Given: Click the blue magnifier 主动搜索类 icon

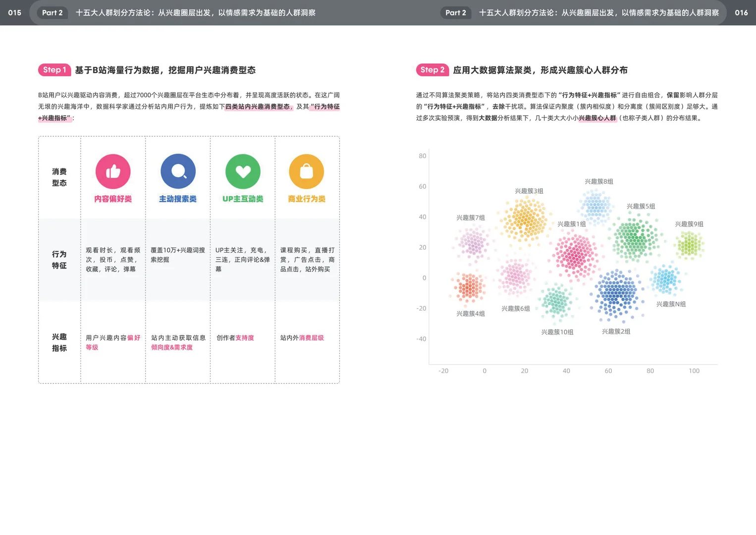Looking at the screenshot, I should (x=178, y=171).
